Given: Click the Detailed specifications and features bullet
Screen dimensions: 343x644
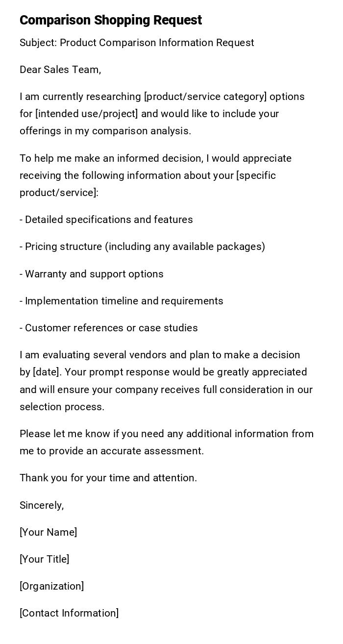Looking at the screenshot, I should tap(106, 220).
